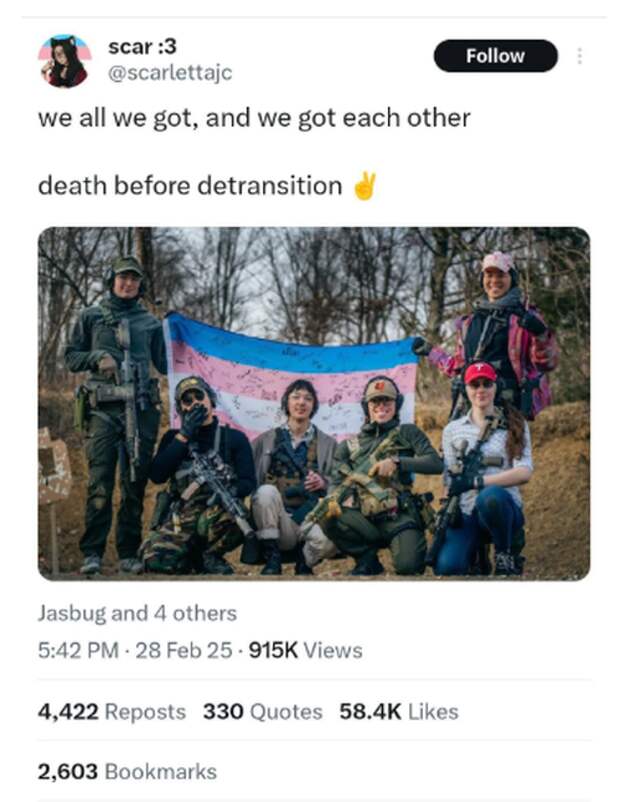Open the attached group photo
Screen dimensions: 620x802
314,404
